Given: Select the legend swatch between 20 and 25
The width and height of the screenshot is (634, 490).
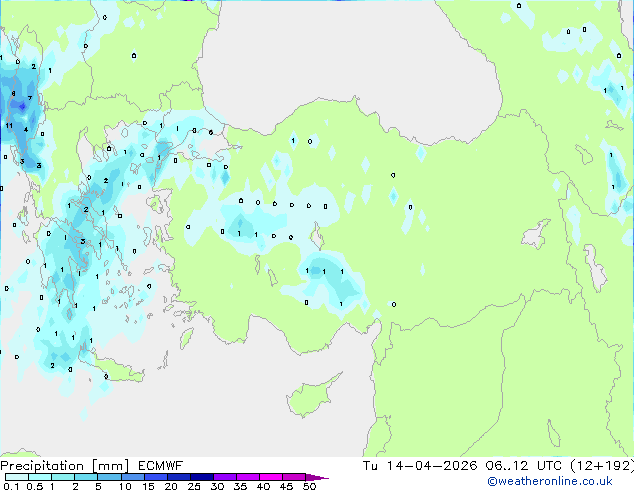Looking at the screenshot, I should (x=179, y=477).
